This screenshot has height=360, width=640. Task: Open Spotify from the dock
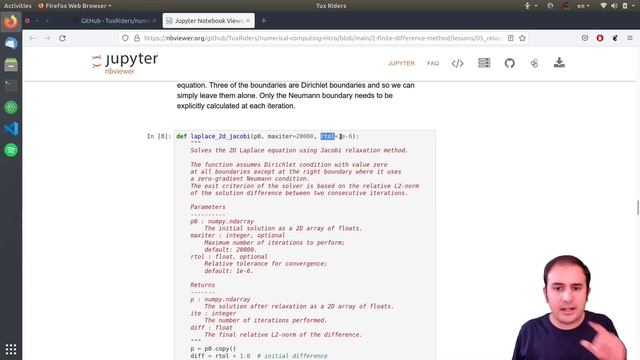click(x=11, y=150)
